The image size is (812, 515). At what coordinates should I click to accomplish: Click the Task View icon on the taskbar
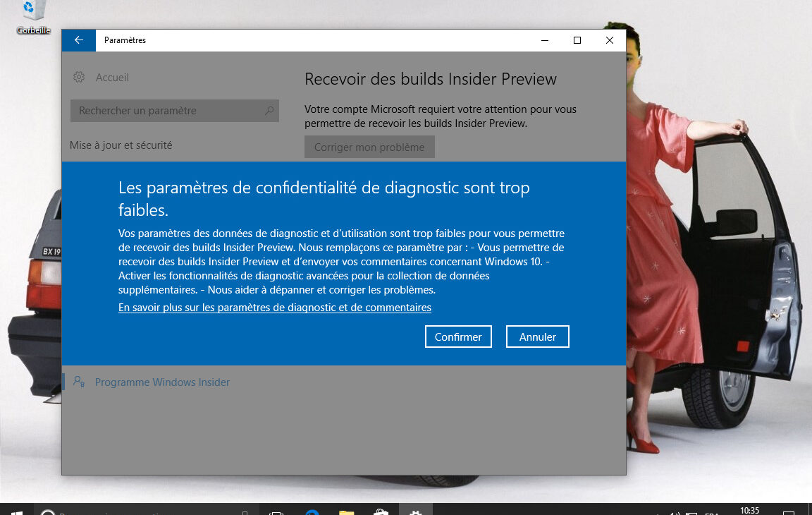point(277,509)
